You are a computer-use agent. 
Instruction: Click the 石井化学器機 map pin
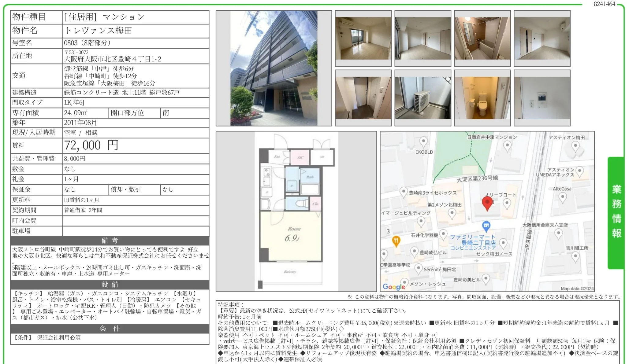pos(443,235)
